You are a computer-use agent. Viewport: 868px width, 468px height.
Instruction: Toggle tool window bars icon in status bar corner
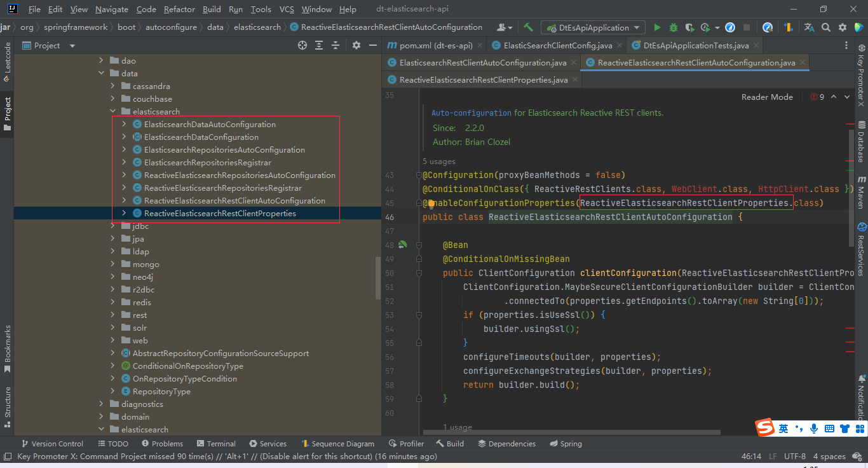pos(7,457)
